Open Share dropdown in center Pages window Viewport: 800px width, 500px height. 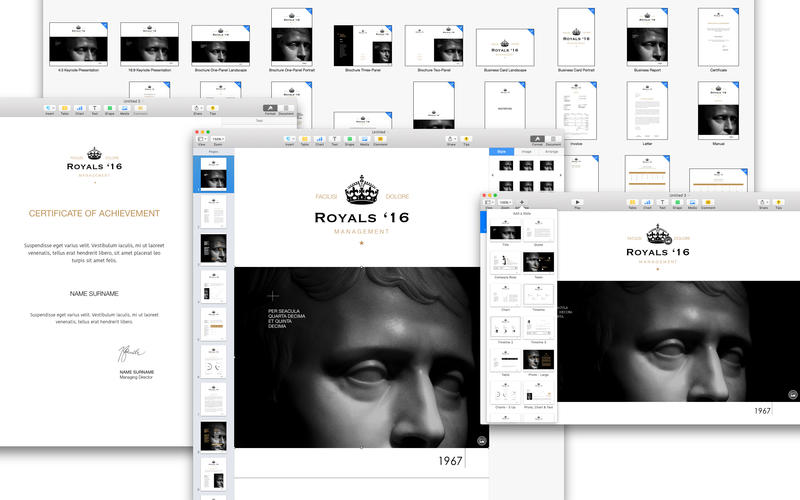pos(452,139)
